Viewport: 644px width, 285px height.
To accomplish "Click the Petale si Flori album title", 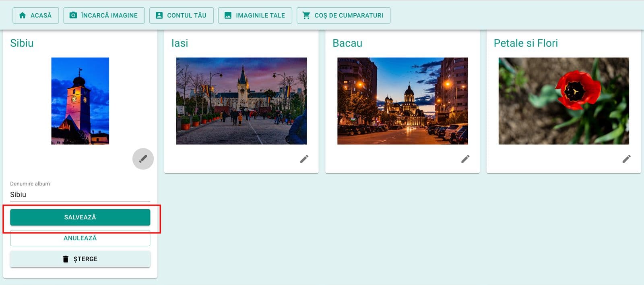I will [526, 43].
